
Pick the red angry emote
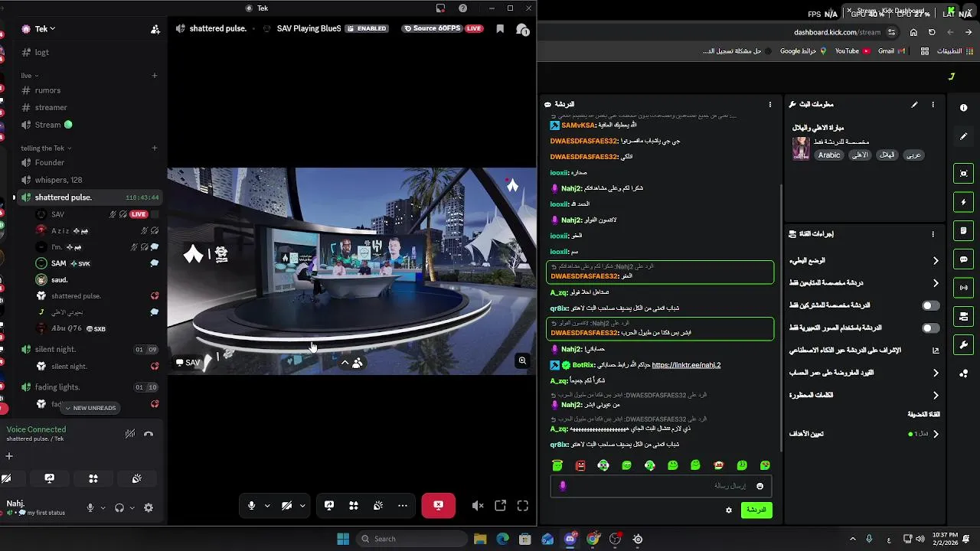pos(580,465)
